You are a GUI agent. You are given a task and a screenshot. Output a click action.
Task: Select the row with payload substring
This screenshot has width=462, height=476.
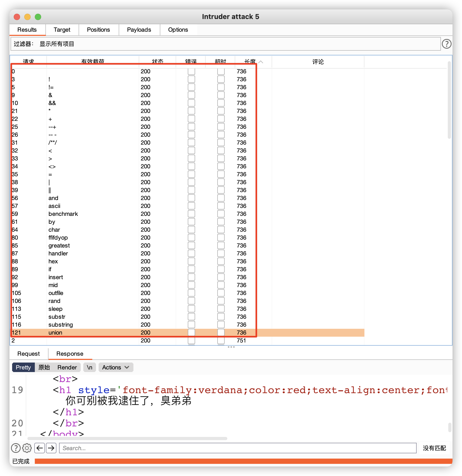(187, 325)
